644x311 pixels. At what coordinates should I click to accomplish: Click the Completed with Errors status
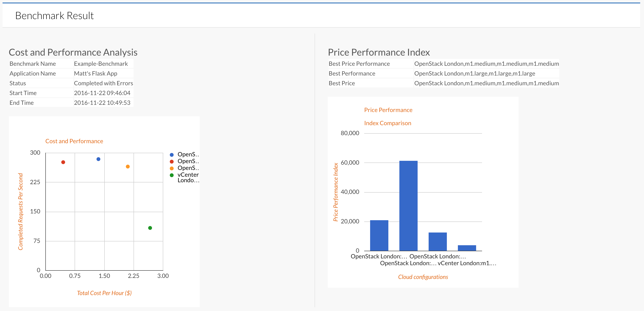coord(103,83)
